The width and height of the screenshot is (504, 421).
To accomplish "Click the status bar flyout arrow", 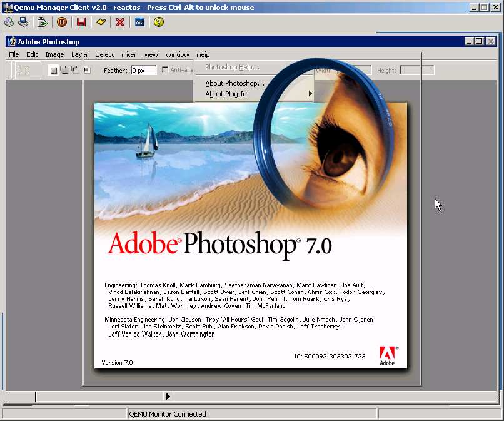I will coord(168,396).
